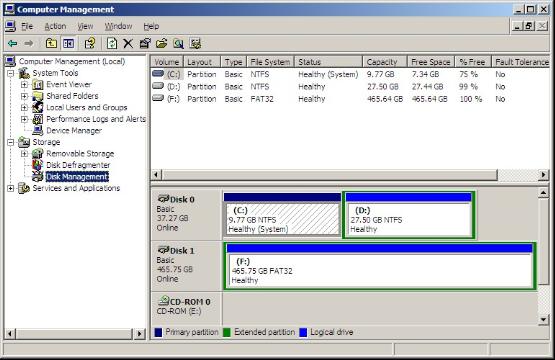Image resolution: width=555 pixels, height=360 pixels.
Task: Expand Local Users and Groups node
Action: tap(24, 108)
